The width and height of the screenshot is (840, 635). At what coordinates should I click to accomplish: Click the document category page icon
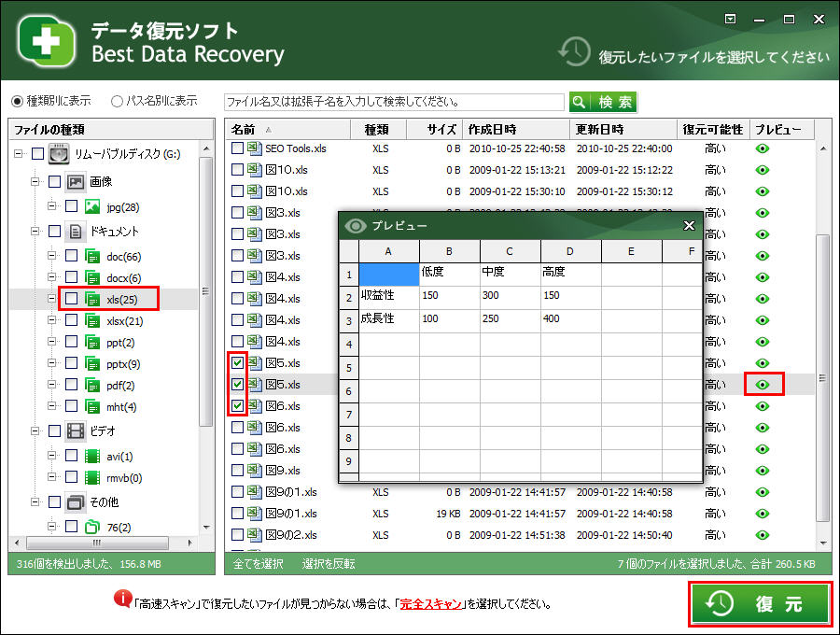coord(76,232)
